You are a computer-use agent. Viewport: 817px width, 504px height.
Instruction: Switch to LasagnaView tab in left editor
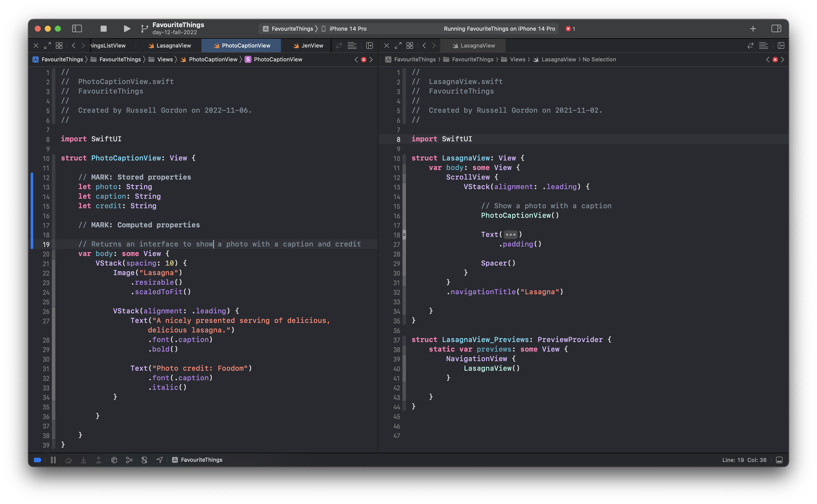[170, 46]
